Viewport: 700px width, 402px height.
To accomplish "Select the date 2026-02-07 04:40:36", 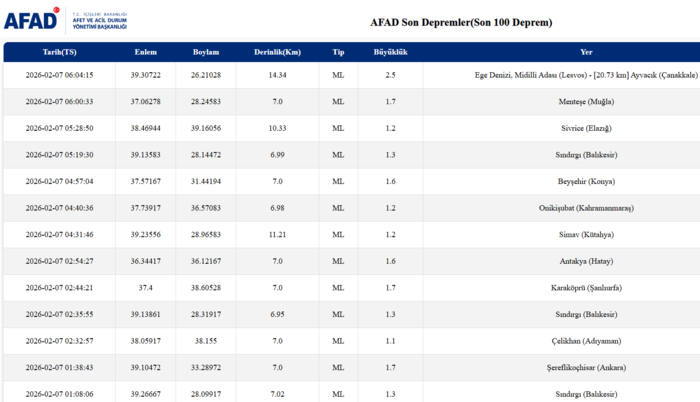I will pos(59,208).
